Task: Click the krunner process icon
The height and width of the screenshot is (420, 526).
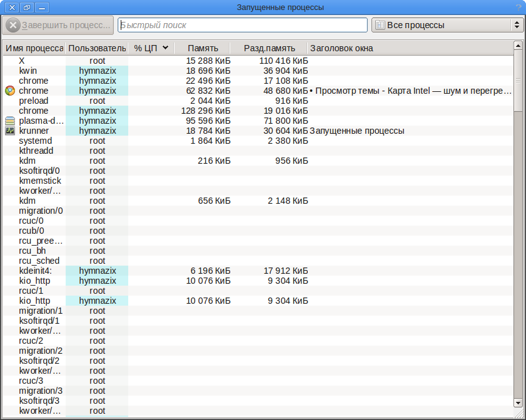Action: click(9, 131)
